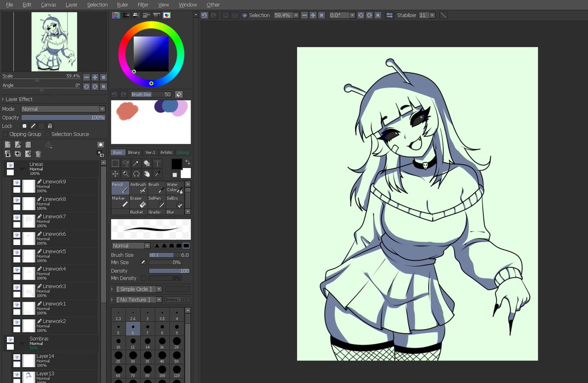Select brush size 100 preset
This screenshot has width=588, height=383.
[x=162, y=370]
